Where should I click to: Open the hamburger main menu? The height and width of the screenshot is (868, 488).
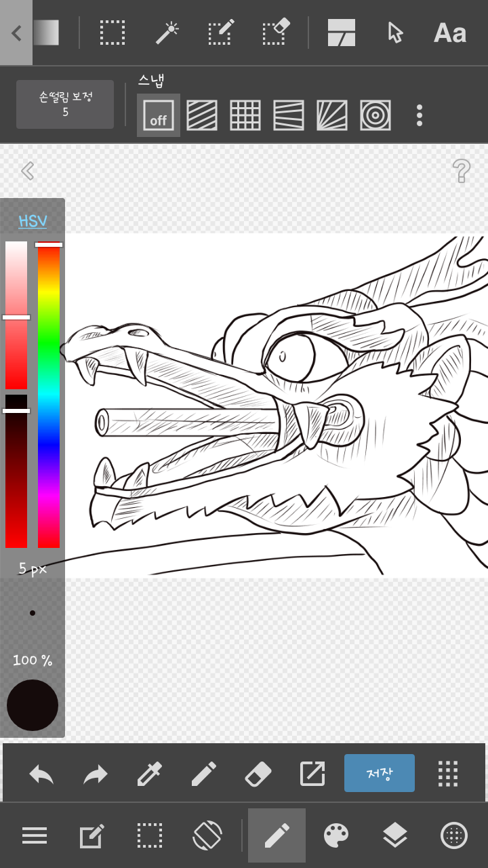[x=35, y=835]
